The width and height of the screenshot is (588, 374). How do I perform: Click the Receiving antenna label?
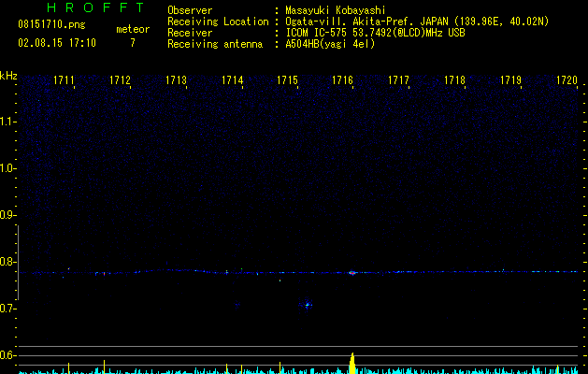pyautogui.click(x=215, y=44)
